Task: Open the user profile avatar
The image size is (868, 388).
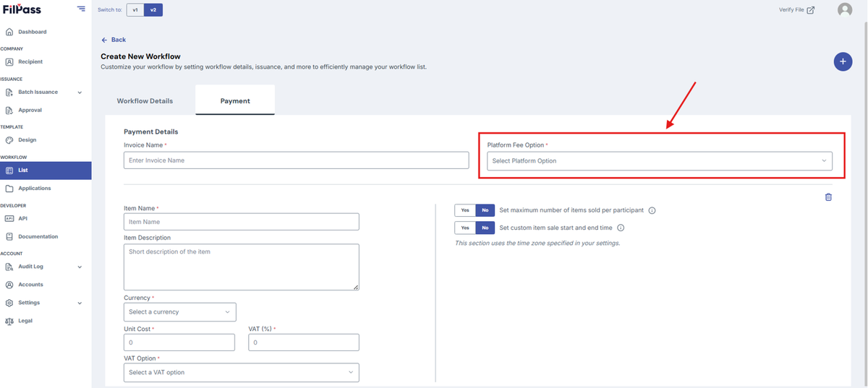Action: (845, 10)
